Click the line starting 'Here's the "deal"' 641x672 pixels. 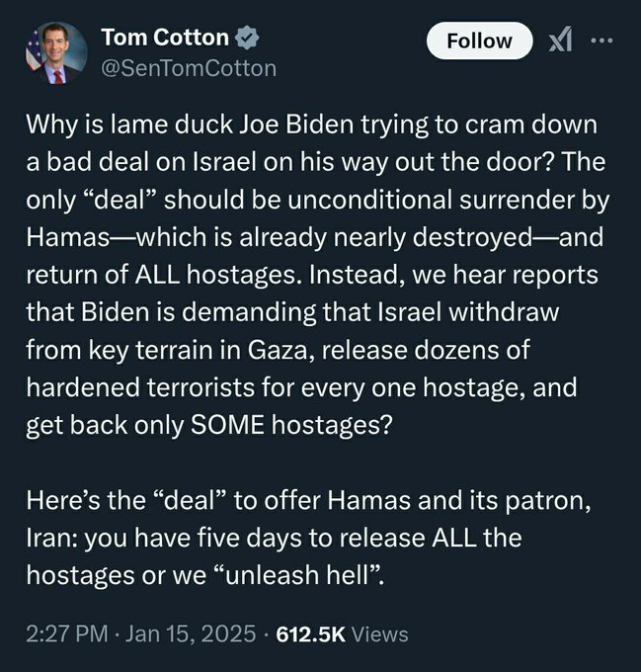[x=308, y=500]
